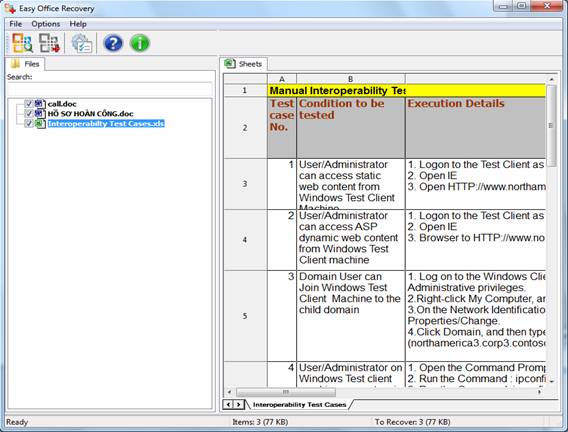Click the Word icon beside HỒ SƠ HOÀN CÔNG.doc
This screenshot has height=432, width=568.
pyautogui.click(x=39, y=114)
